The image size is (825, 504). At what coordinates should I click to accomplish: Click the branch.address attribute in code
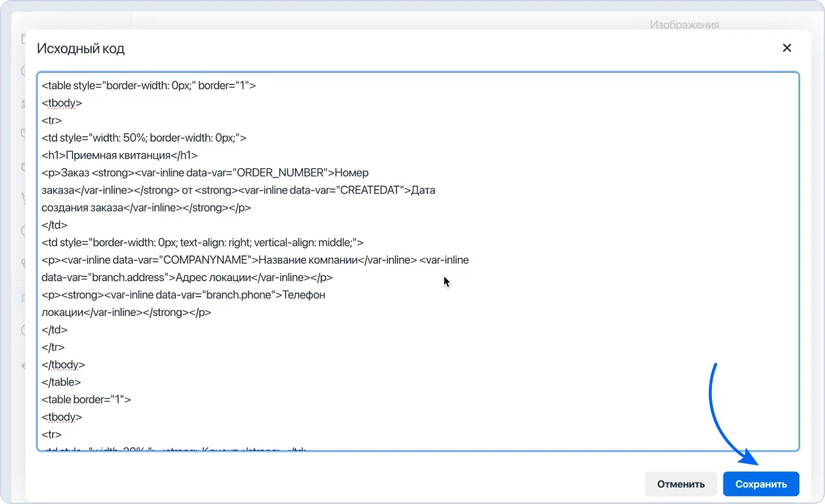[131, 278]
